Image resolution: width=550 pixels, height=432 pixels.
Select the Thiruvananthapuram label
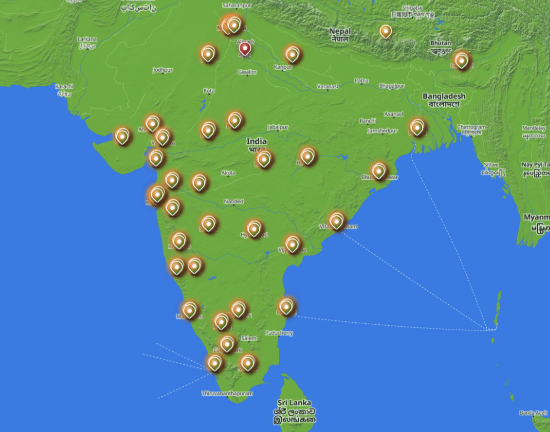[x=227, y=393]
